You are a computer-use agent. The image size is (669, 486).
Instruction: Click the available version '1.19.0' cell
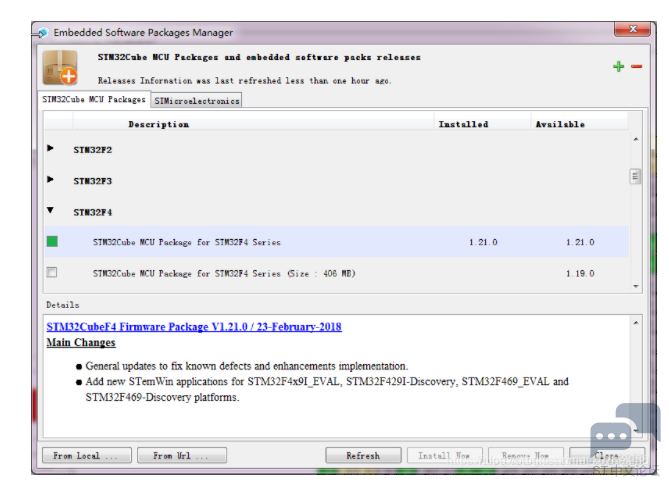click(580, 274)
